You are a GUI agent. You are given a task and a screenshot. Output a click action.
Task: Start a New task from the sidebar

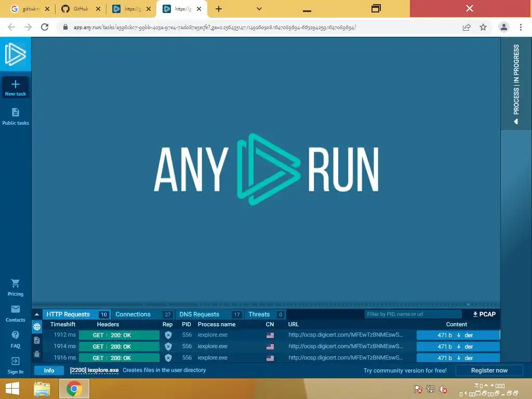(x=15, y=87)
